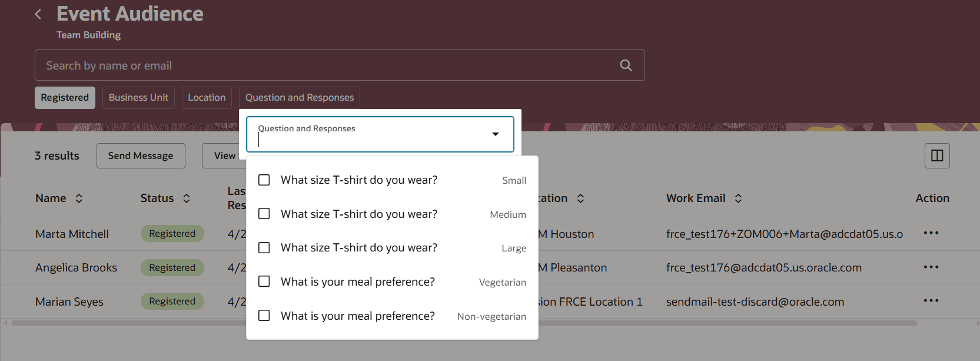Select the Business Unit filter chip
980x361 pixels.
[138, 98]
